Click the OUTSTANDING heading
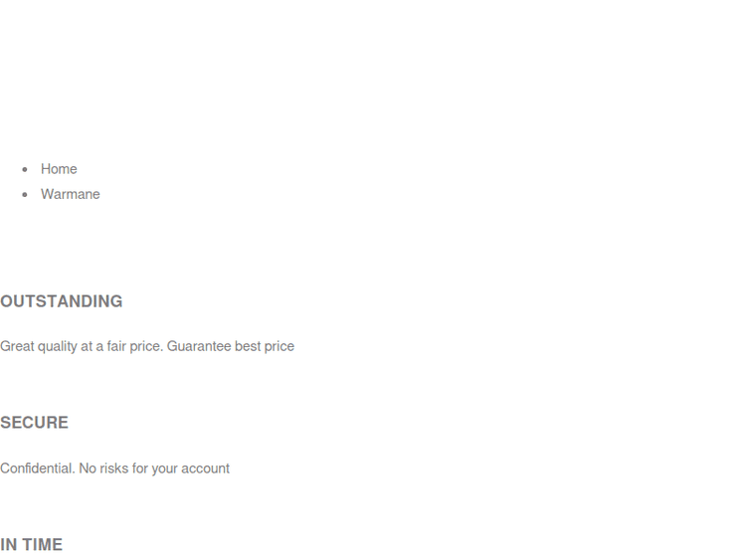This screenshot has height=560, width=746. click(x=62, y=301)
